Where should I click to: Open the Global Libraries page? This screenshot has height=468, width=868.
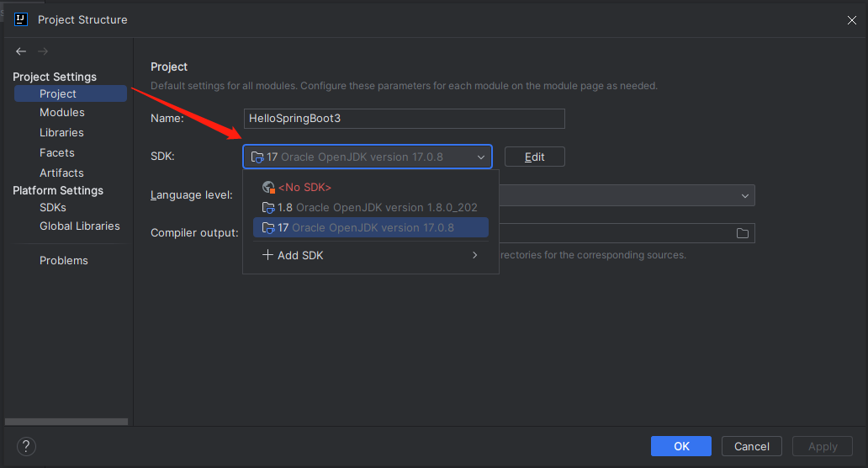point(80,226)
